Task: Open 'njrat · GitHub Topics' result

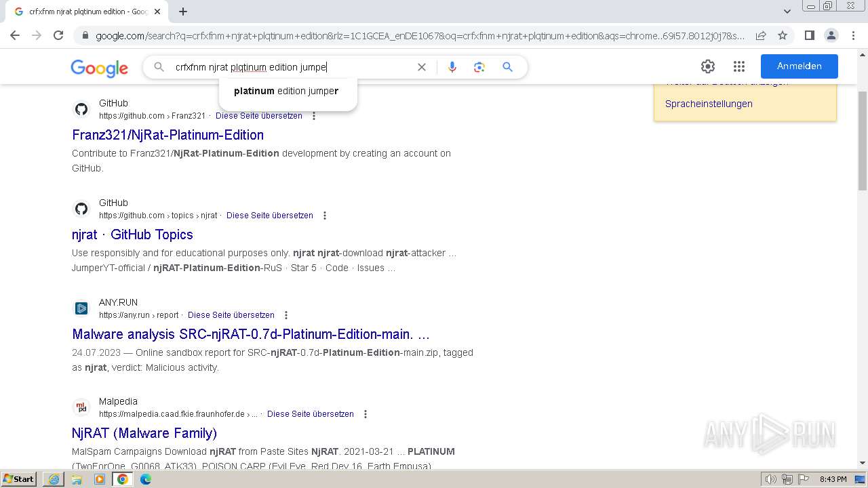Action: pyautogui.click(x=132, y=235)
